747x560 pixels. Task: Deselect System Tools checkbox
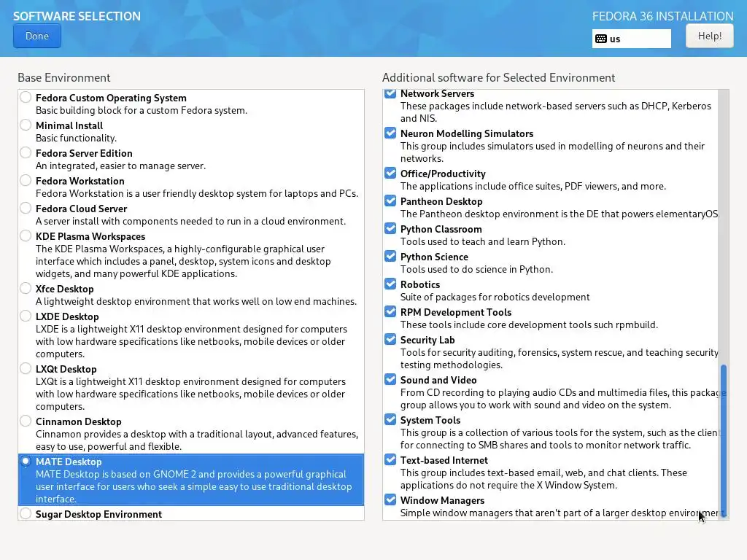click(x=390, y=419)
